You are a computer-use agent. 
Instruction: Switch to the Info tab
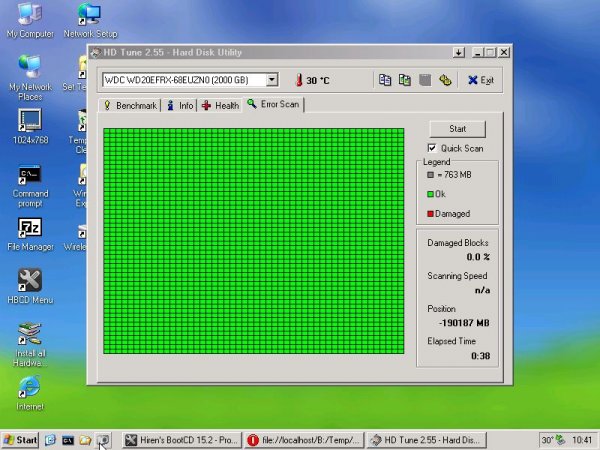[180, 106]
